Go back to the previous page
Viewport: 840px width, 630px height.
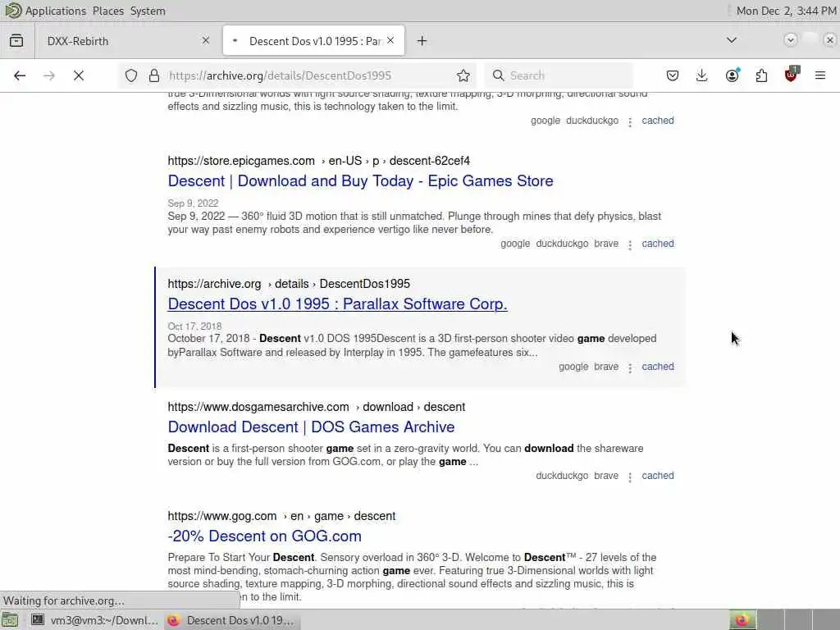coord(20,75)
